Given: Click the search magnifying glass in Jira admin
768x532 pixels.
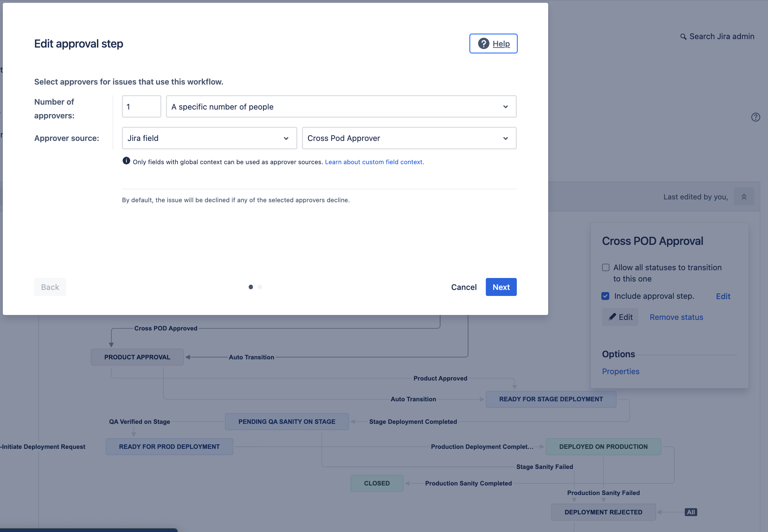Looking at the screenshot, I should click(684, 36).
